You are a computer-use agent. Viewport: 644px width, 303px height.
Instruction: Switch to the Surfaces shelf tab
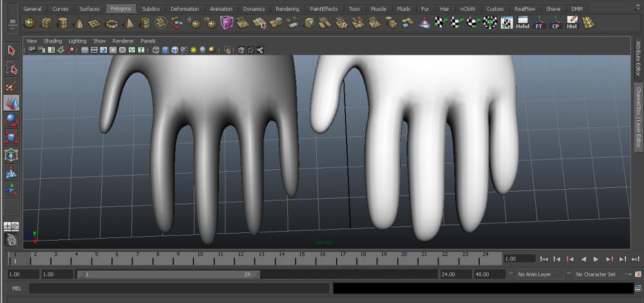[90, 9]
